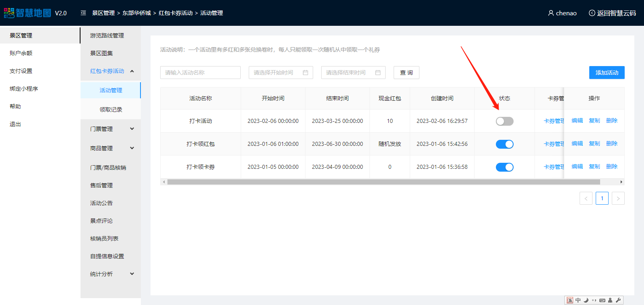
Task: Open the end time calendar icon
Action: pos(378,73)
